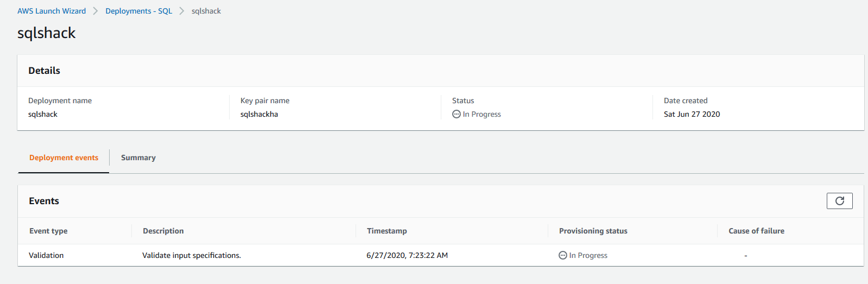
Task: Switch to the Summary tab
Action: point(138,157)
